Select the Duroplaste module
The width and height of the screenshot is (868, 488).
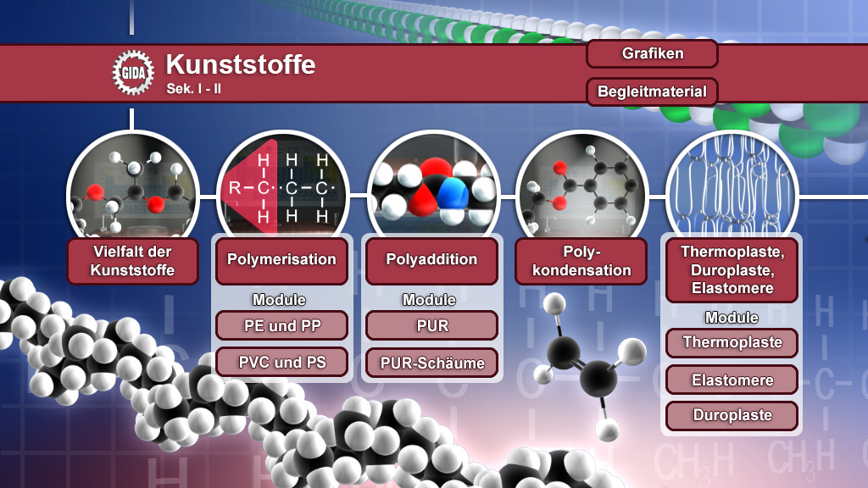click(732, 416)
